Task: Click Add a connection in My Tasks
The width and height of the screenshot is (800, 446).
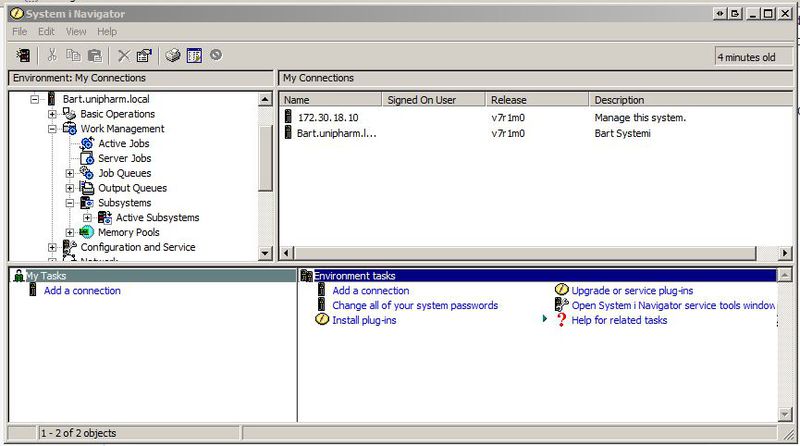Action: coord(82,290)
